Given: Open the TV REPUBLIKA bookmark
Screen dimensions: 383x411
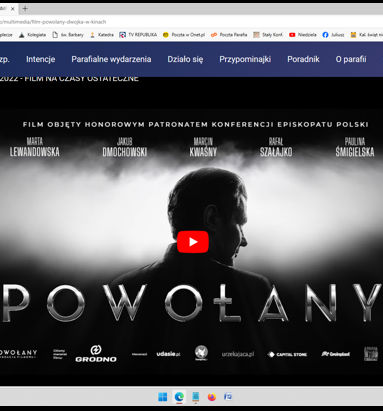Looking at the screenshot, I should click(138, 35).
